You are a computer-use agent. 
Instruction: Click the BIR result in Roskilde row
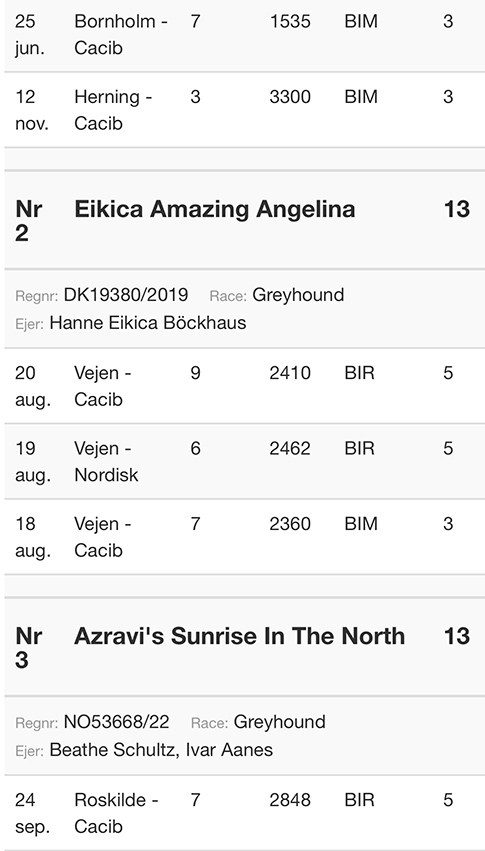click(359, 800)
